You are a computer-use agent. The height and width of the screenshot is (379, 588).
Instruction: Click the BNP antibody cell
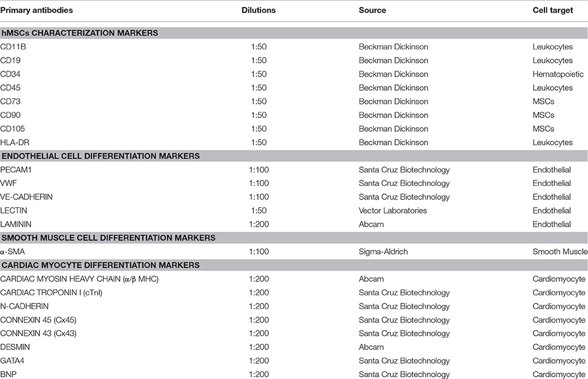pyautogui.click(x=8, y=374)
